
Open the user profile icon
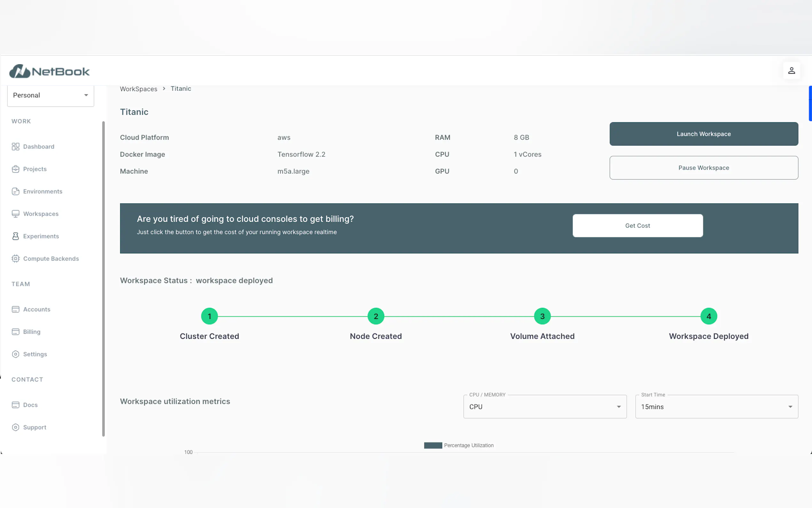click(x=791, y=71)
